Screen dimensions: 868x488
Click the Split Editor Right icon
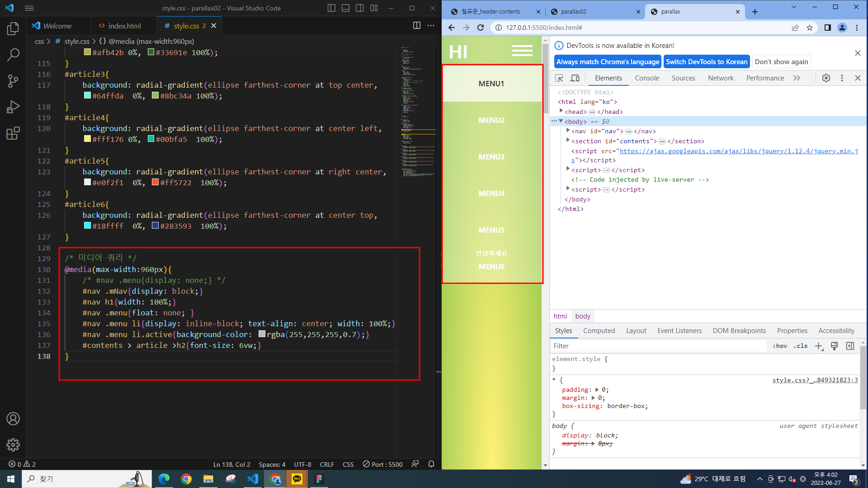(x=416, y=26)
